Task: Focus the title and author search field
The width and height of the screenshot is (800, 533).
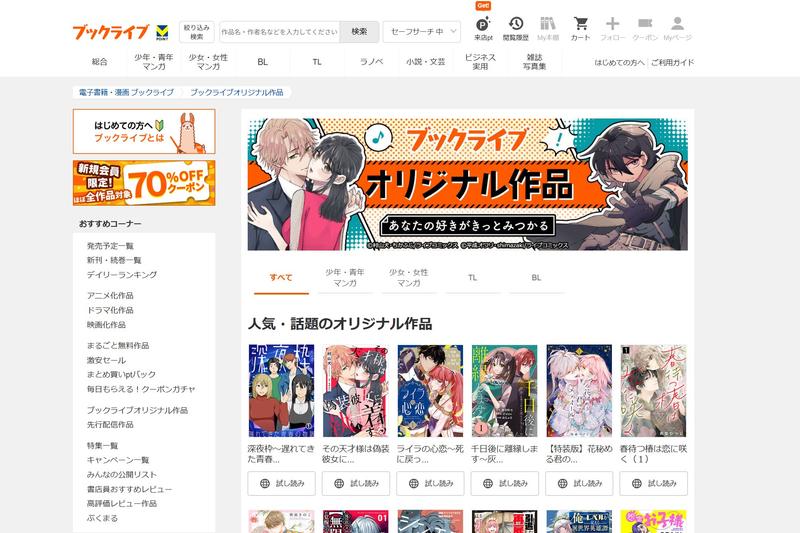Action: click(x=280, y=32)
